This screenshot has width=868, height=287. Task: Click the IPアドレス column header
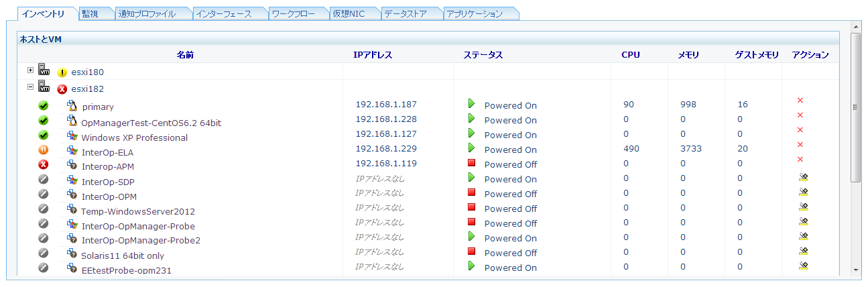(x=373, y=55)
